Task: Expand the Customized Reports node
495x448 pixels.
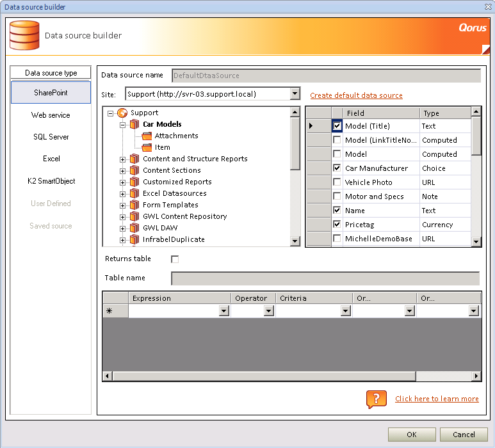Action: click(122, 182)
